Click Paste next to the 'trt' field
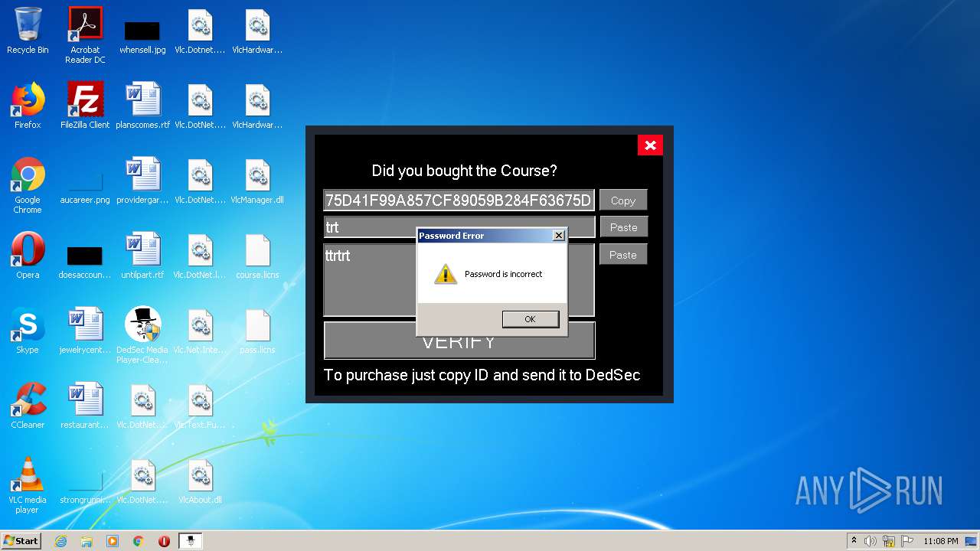This screenshot has width=980, height=551. (623, 227)
